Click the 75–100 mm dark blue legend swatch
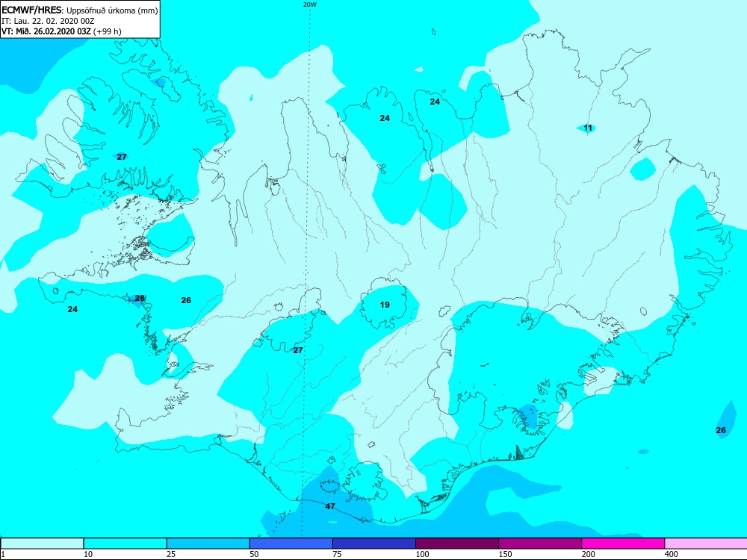 374,544
